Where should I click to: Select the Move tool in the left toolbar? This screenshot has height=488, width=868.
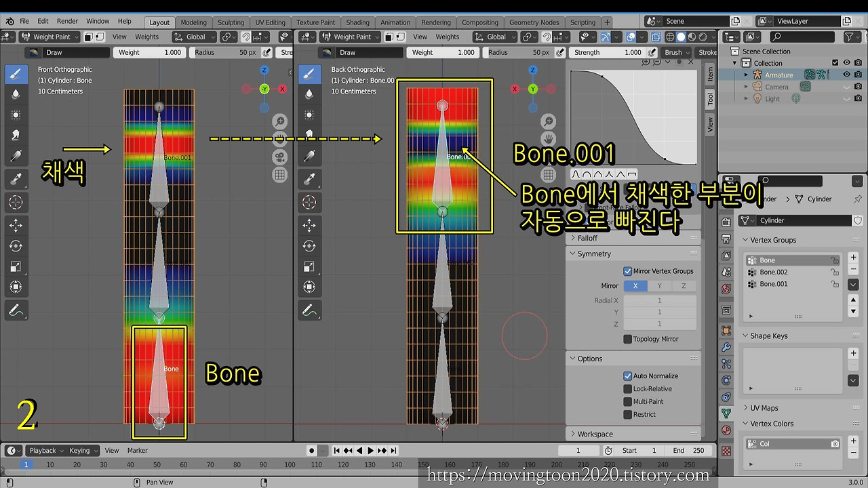pos(16,226)
